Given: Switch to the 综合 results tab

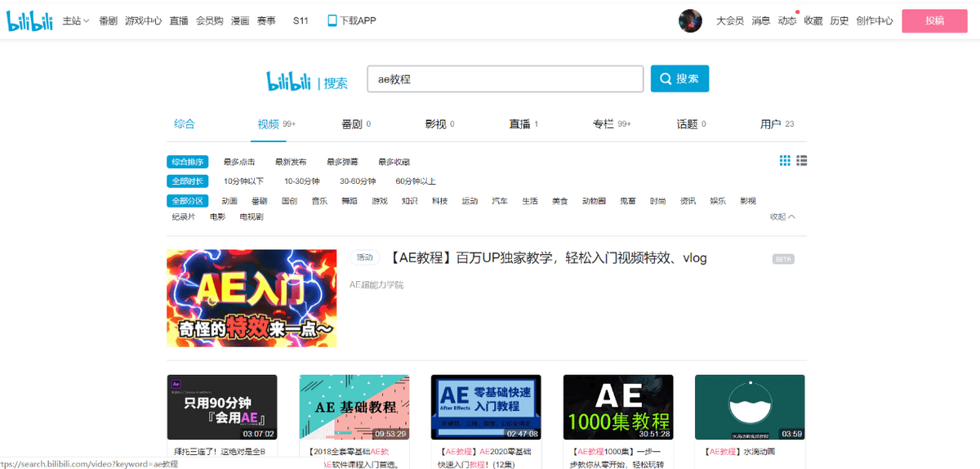Looking at the screenshot, I should 185,124.
